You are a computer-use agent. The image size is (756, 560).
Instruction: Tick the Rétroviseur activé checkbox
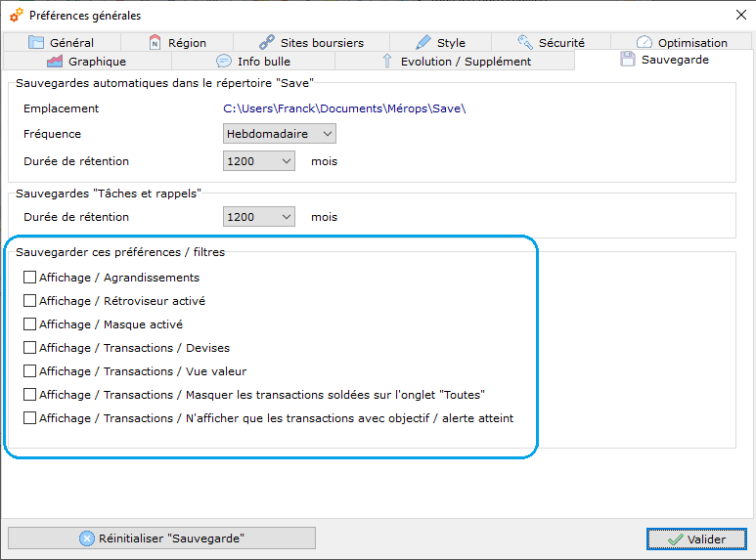(30, 301)
